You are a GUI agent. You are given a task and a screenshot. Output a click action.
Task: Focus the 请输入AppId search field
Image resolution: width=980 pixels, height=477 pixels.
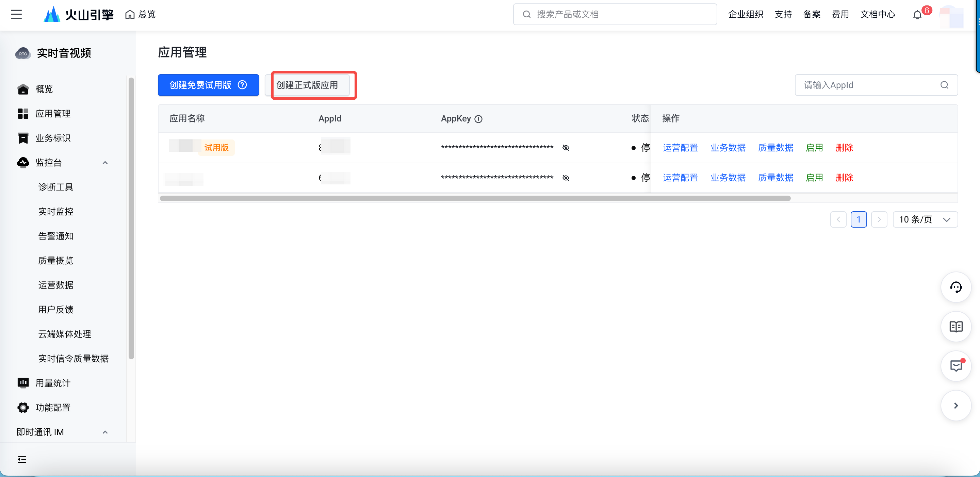coord(876,85)
